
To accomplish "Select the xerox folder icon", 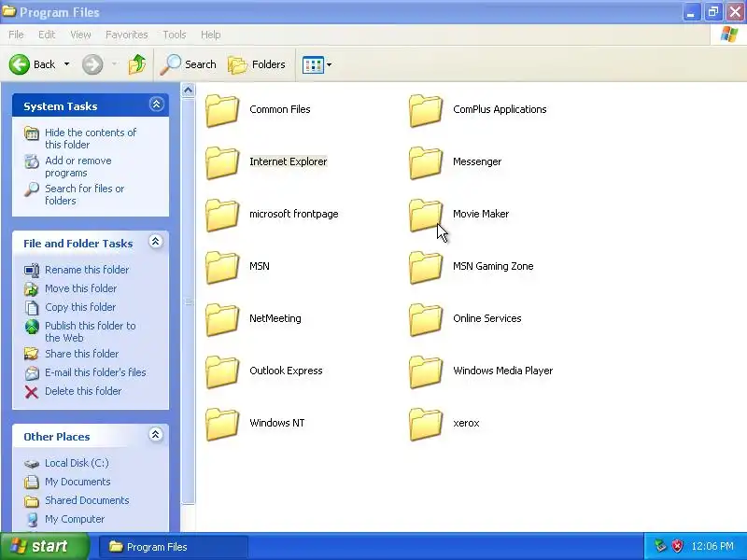I will [426, 425].
